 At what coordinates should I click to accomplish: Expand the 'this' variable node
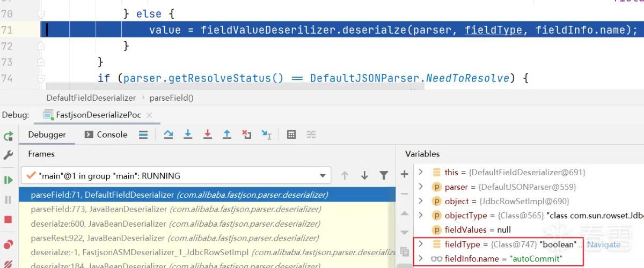(421, 172)
